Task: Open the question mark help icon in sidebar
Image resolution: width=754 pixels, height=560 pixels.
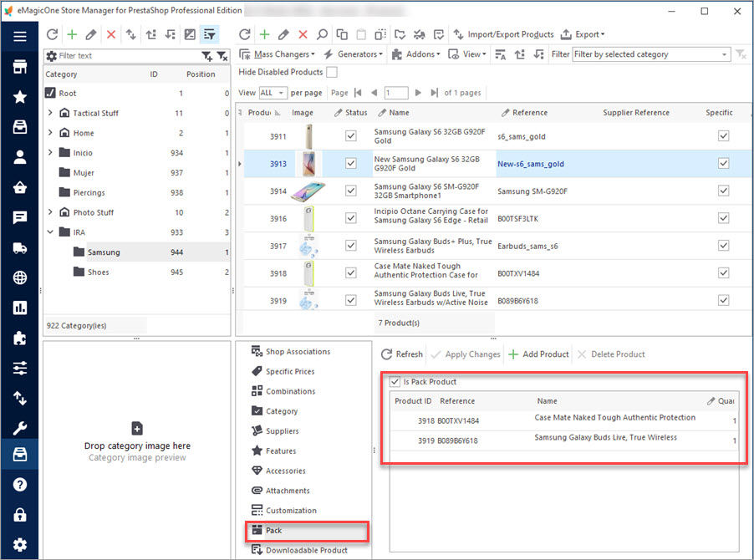Action: (x=20, y=485)
